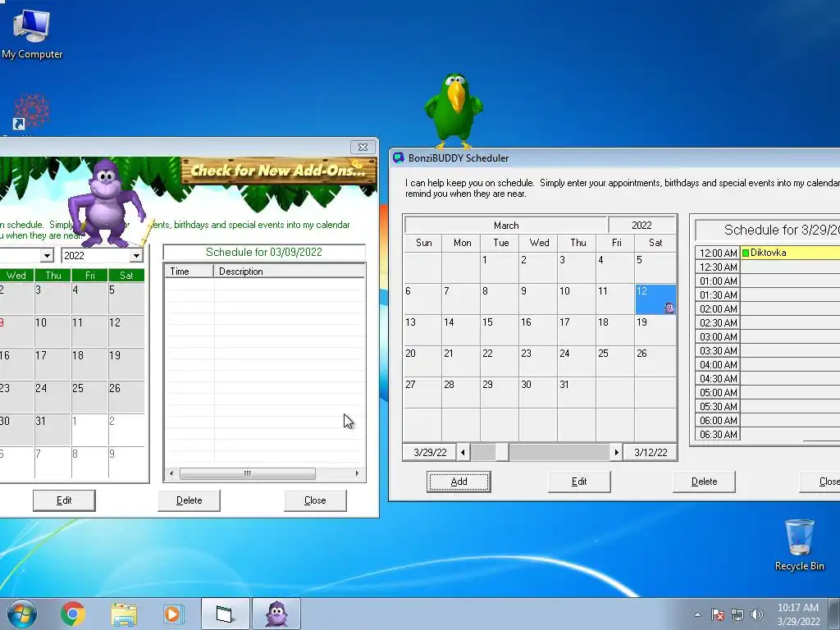Click the Delete button in BonziBUDDY Scheduler

704,482
